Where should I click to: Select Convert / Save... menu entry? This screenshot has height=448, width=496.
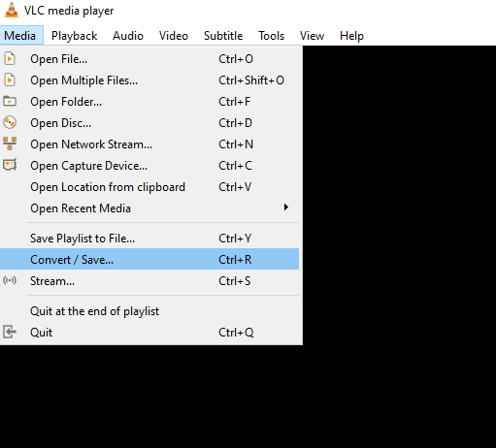point(149,259)
